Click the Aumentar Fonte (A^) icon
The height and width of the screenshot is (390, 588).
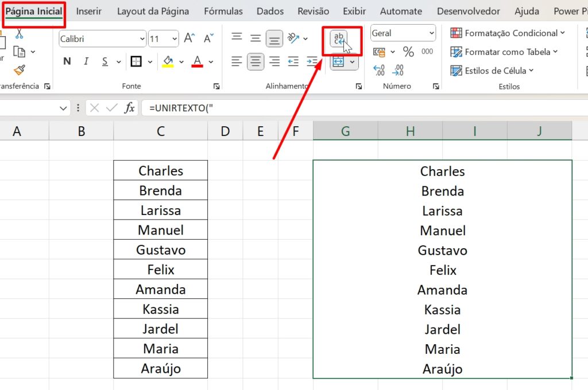pos(188,37)
